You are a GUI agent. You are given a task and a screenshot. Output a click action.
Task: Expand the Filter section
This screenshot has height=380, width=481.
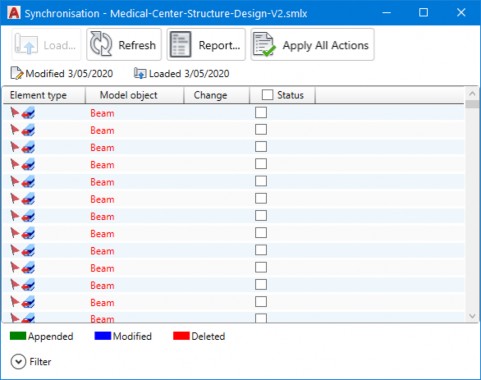(18, 362)
